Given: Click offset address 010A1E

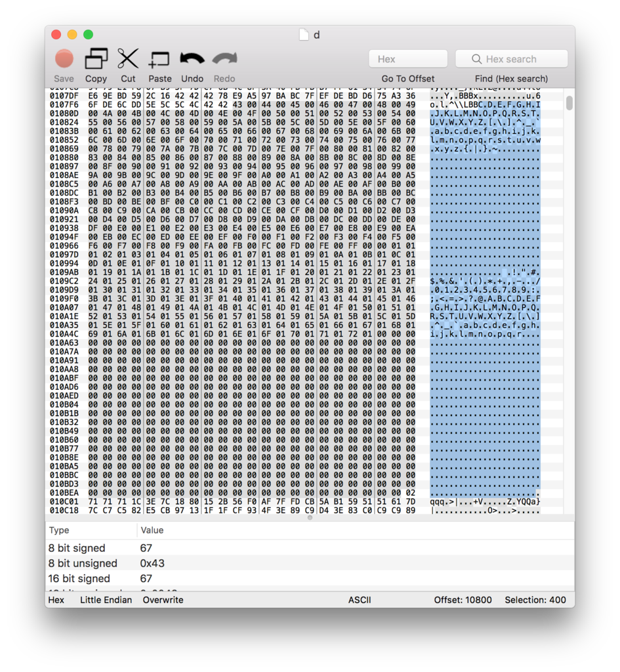Looking at the screenshot, I should 64,316.
